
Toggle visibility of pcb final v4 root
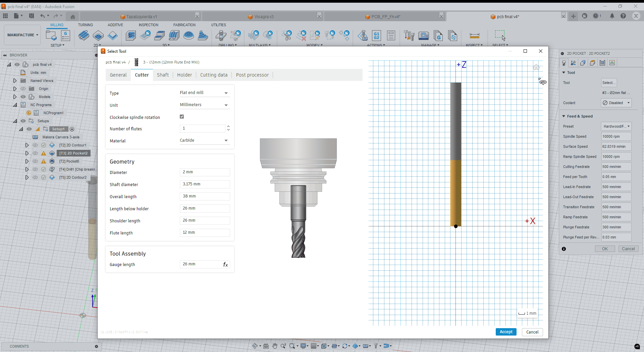point(17,64)
